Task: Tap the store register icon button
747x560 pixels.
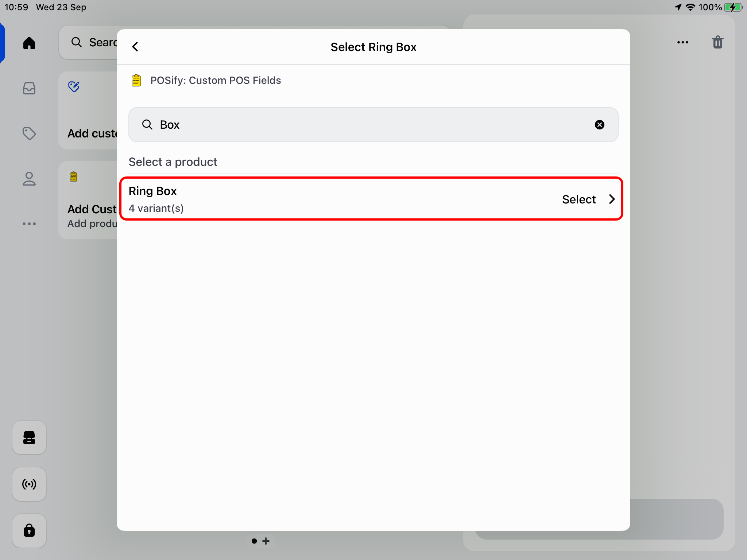Action: click(x=29, y=437)
